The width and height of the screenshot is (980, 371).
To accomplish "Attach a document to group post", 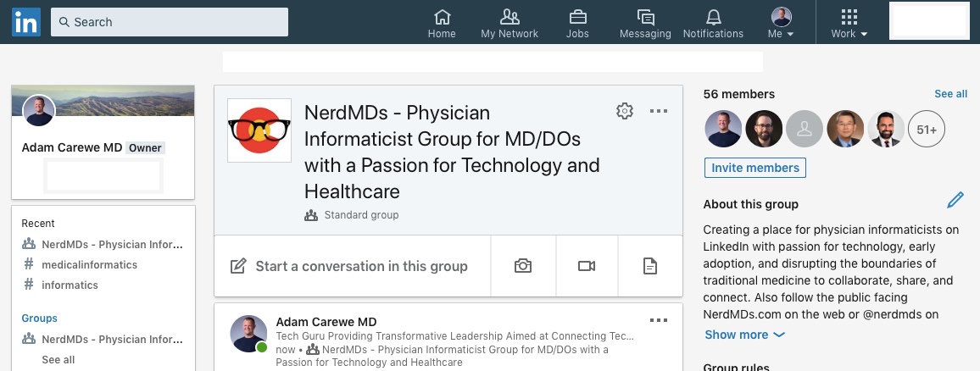I will coord(650,266).
